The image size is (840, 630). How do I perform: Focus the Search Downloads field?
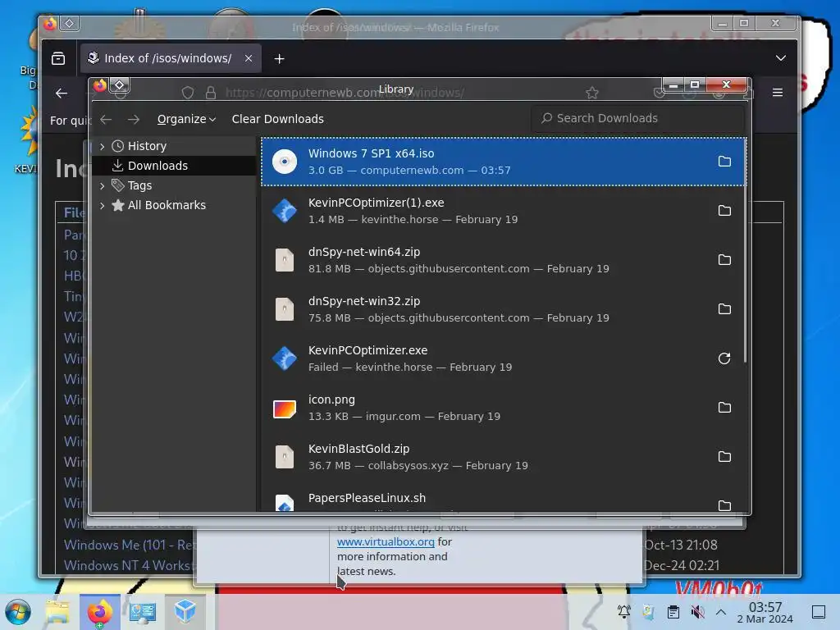point(637,118)
